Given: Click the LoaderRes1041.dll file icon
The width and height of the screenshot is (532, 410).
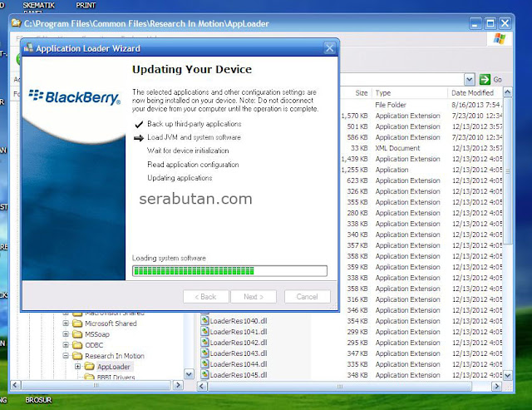Looking at the screenshot, I should tap(204, 332).
